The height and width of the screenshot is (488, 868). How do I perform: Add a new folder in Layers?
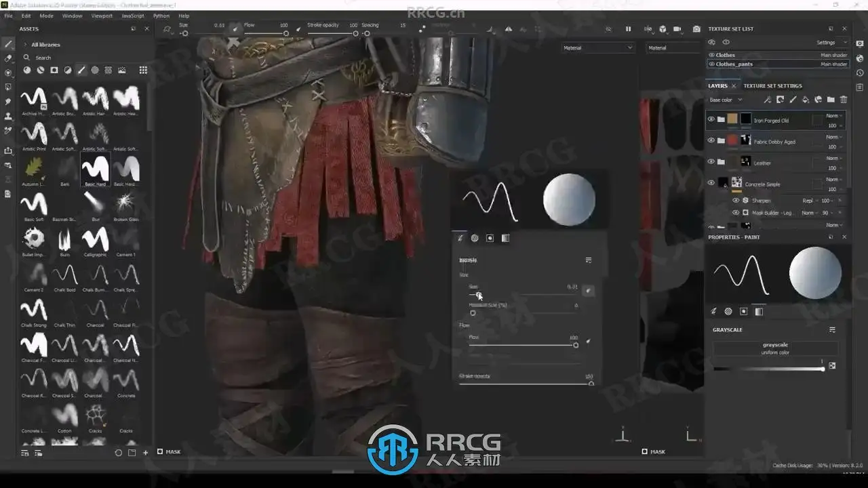[831, 100]
